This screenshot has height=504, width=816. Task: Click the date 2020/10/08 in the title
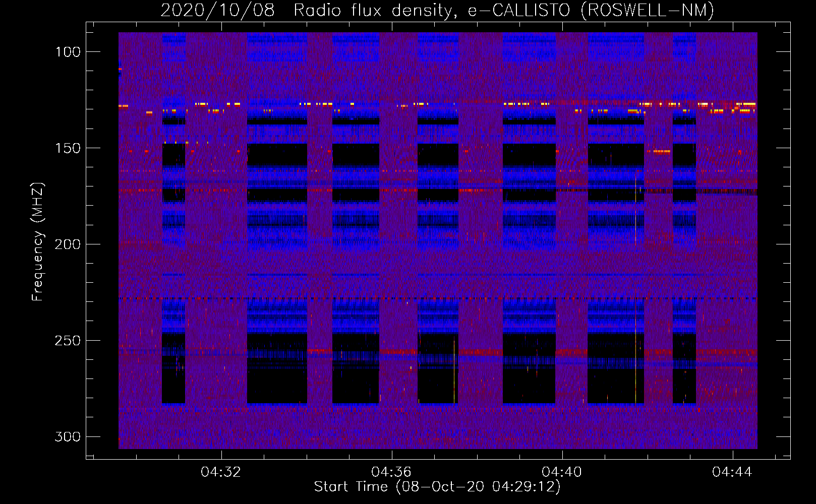click(218, 10)
